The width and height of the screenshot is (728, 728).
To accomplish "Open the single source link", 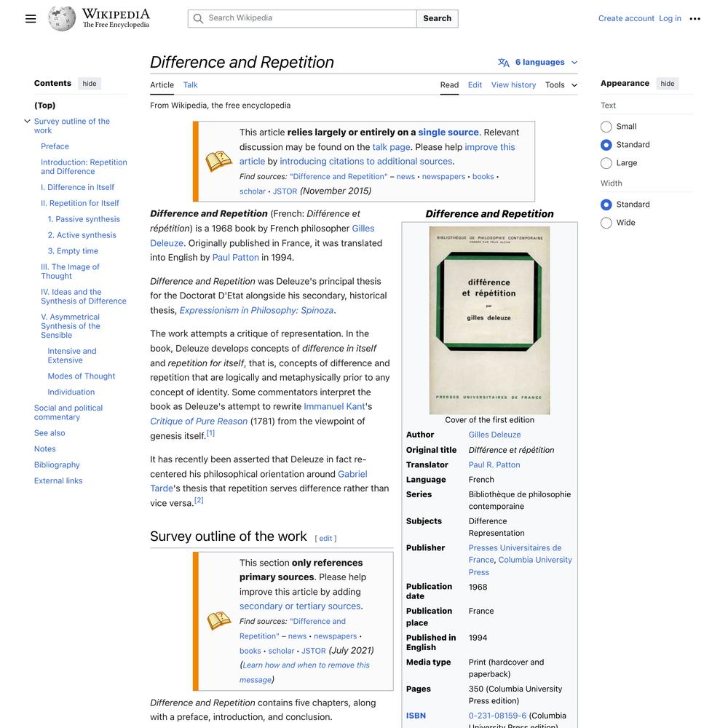I will tap(448, 132).
